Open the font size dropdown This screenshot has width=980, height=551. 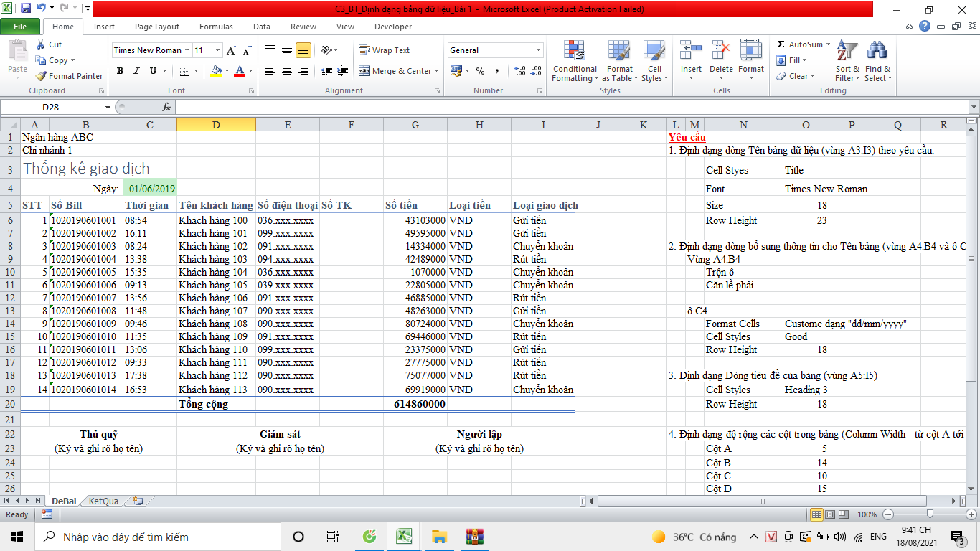click(218, 50)
